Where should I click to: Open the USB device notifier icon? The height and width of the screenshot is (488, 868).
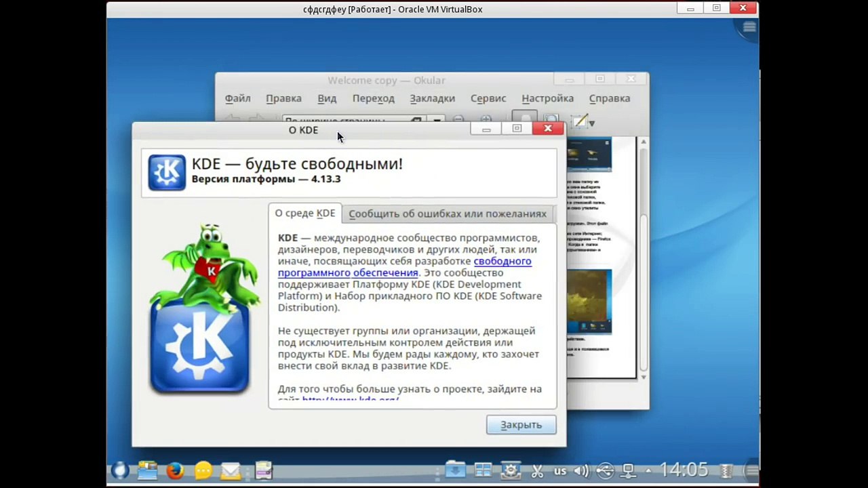pyautogui.click(x=605, y=470)
